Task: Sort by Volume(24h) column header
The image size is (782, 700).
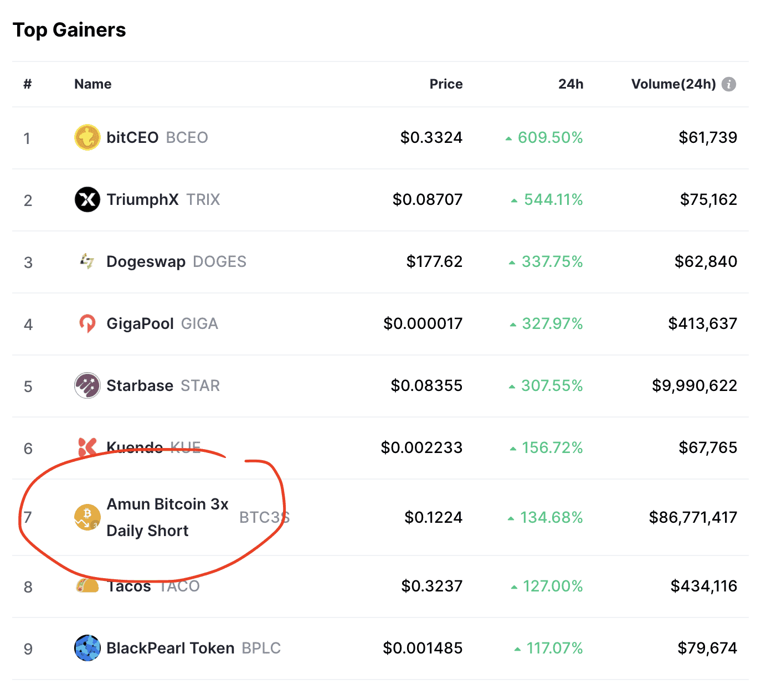Action: (673, 84)
